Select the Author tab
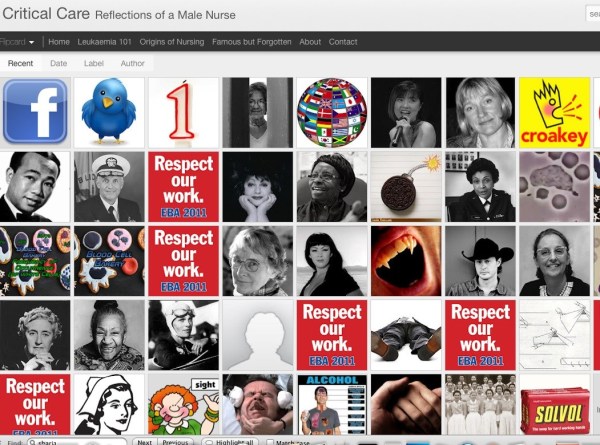600x445 pixels. pyautogui.click(x=132, y=64)
